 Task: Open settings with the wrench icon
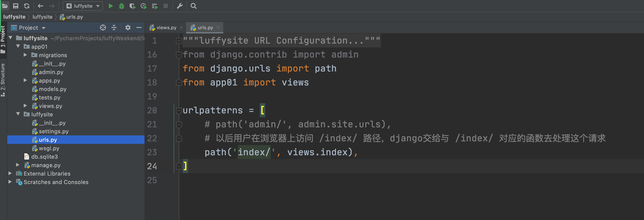click(x=180, y=6)
